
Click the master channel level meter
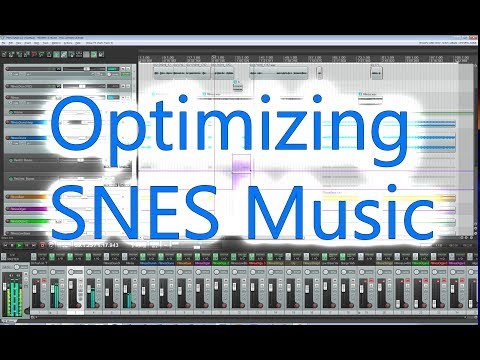click(x=14, y=298)
